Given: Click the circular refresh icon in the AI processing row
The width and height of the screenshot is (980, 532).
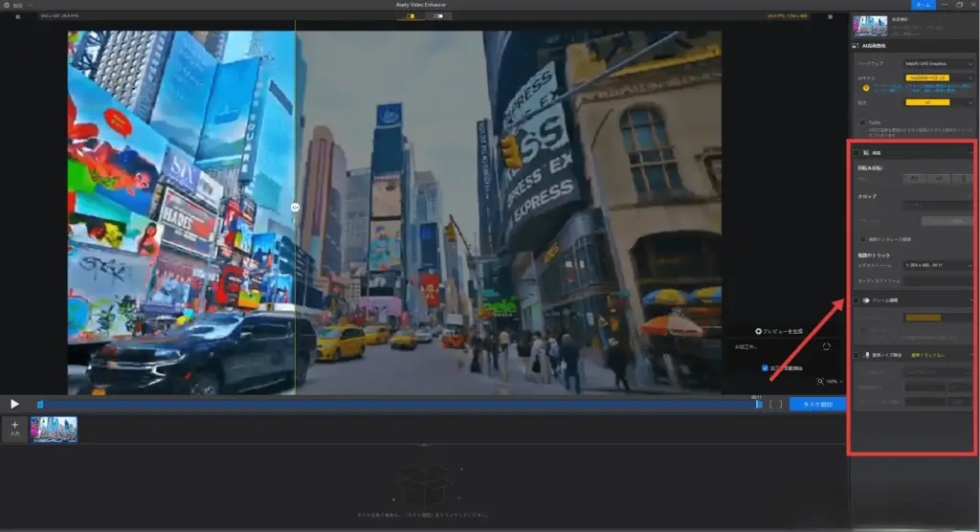Looking at the screenshot, I should point(826,346).
